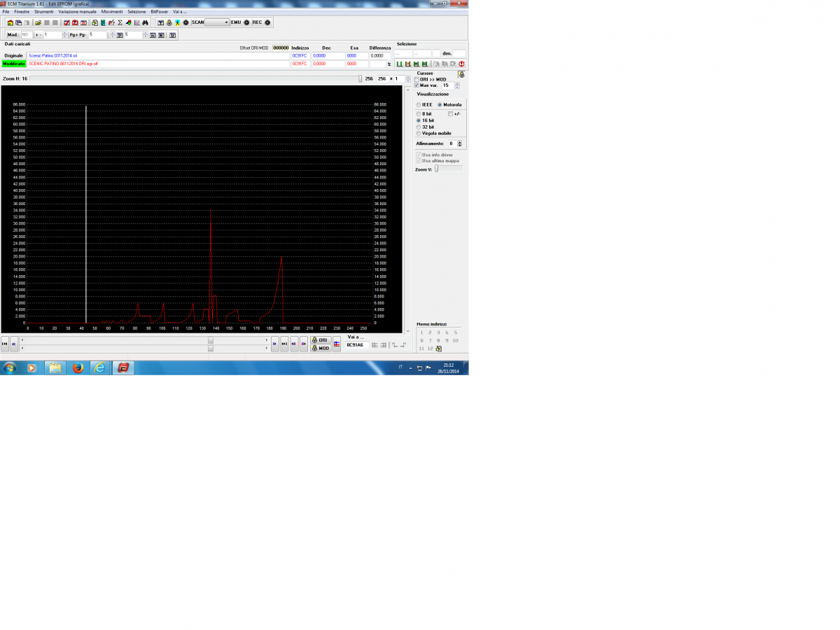
Task: Click the sigma checksum icon
Action: tap(120, 22)
